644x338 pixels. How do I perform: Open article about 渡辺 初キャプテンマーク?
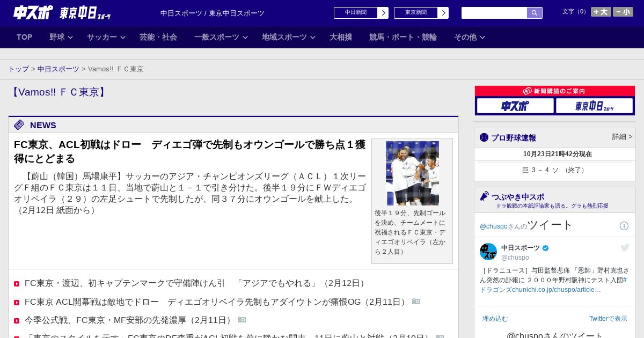click(196, 283)
